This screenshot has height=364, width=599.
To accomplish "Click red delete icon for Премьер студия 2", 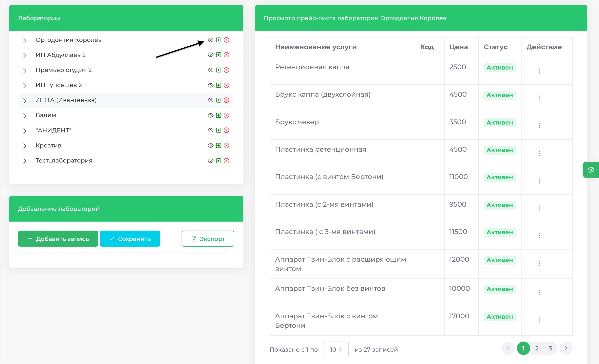I will [x=226, y=70].
